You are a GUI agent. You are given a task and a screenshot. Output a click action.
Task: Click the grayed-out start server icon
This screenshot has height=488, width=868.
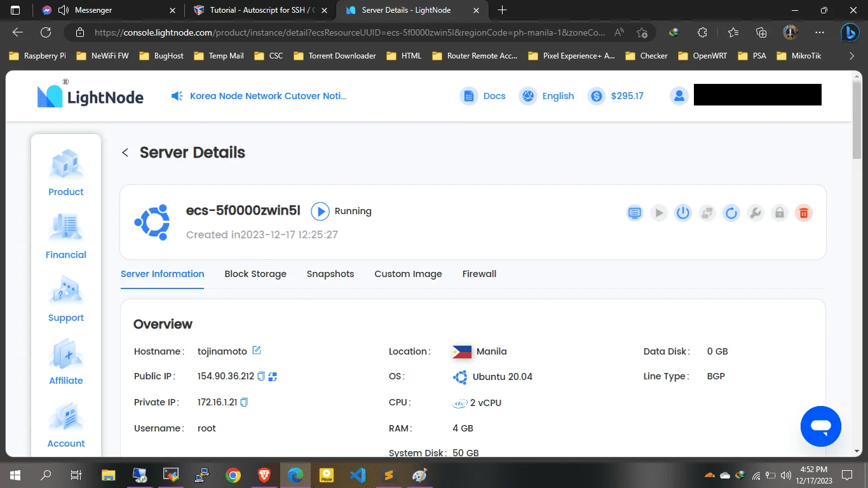coord(659,213)
